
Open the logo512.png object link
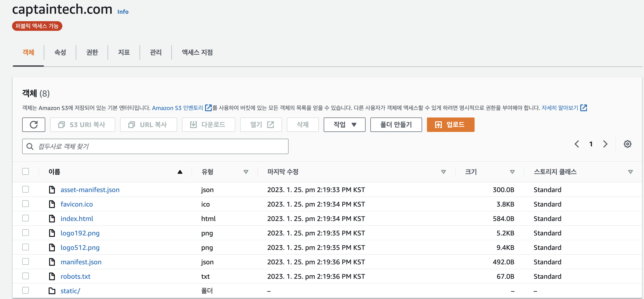point(80,247)
